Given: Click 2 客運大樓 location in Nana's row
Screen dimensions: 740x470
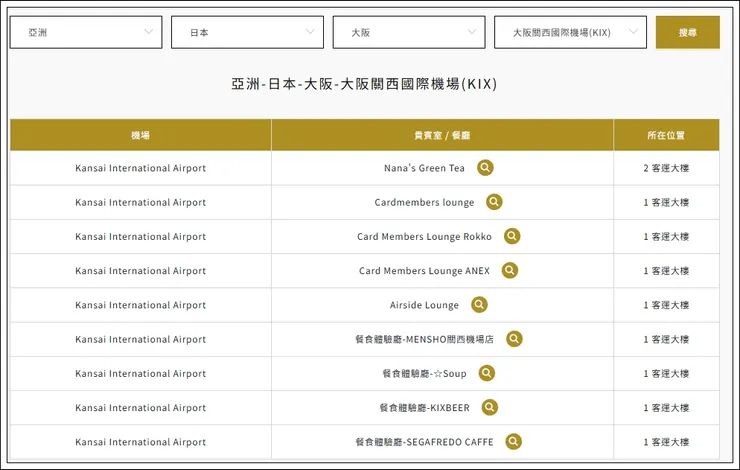Looking at the screenshot, I should coord(666,168).
